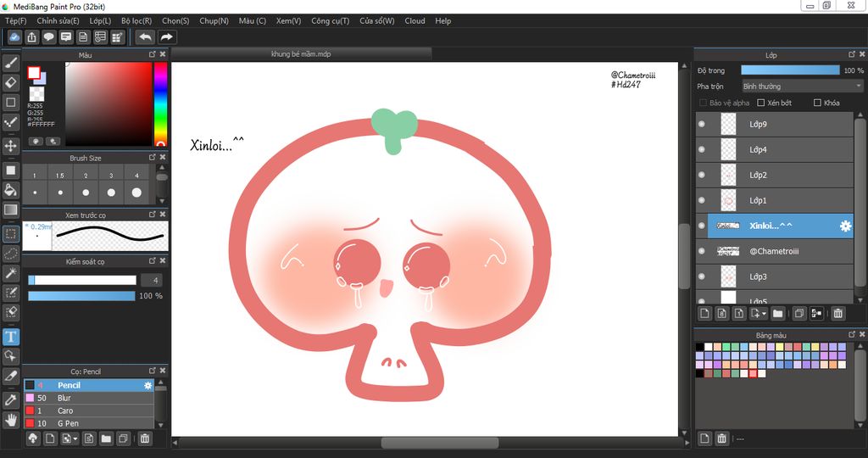
Task: Select the Bucket fill tool
Action: pos(10,190)
